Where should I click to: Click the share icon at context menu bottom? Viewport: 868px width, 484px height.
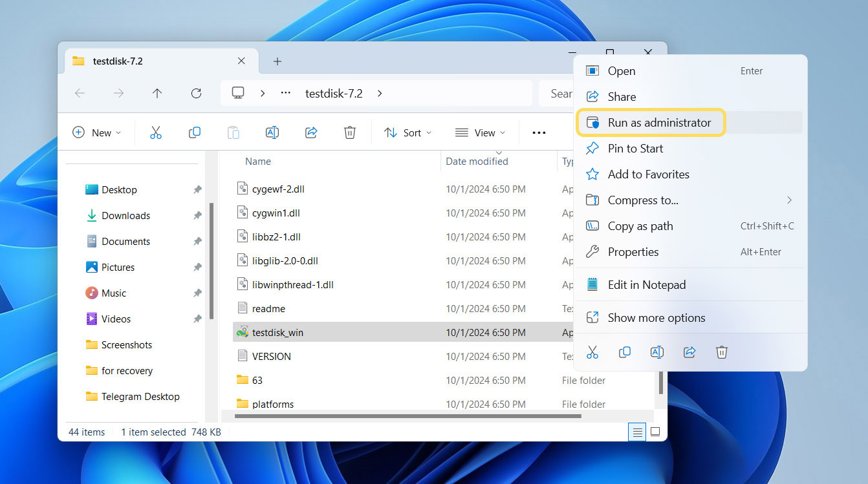point(689,352)
